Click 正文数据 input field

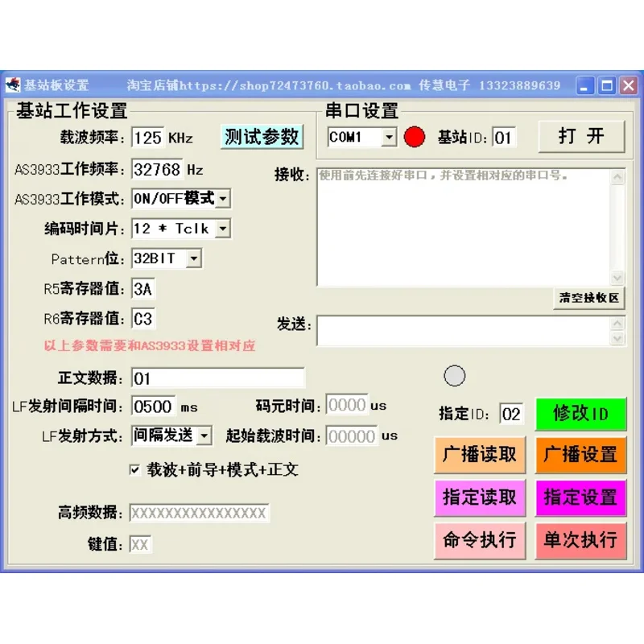[x=218, y=378]
